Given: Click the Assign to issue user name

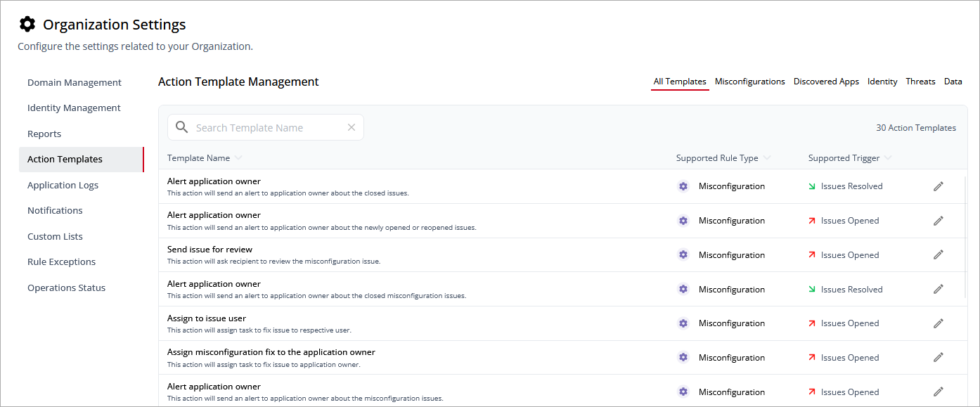Looking at the screenshot, I should 207,318.
